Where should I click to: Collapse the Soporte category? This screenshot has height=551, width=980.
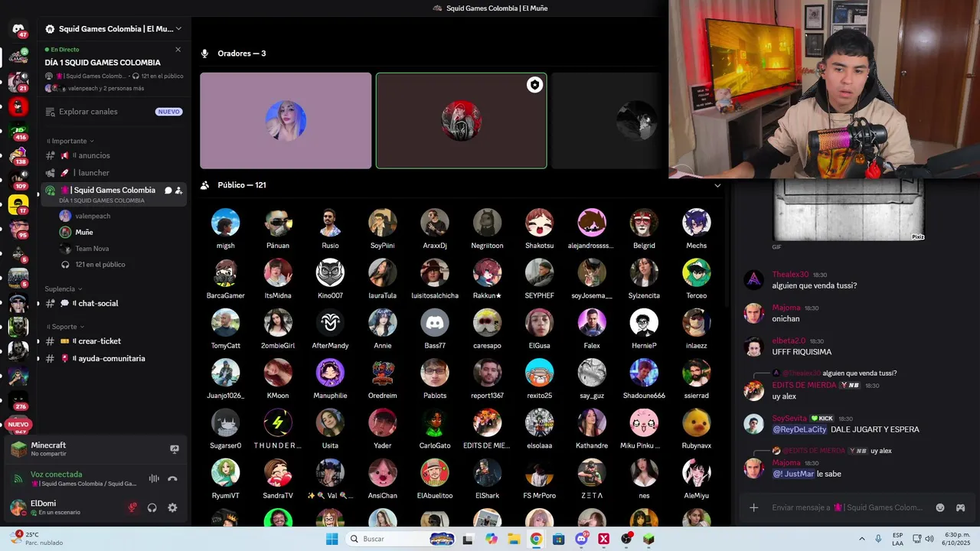[64, 327]
